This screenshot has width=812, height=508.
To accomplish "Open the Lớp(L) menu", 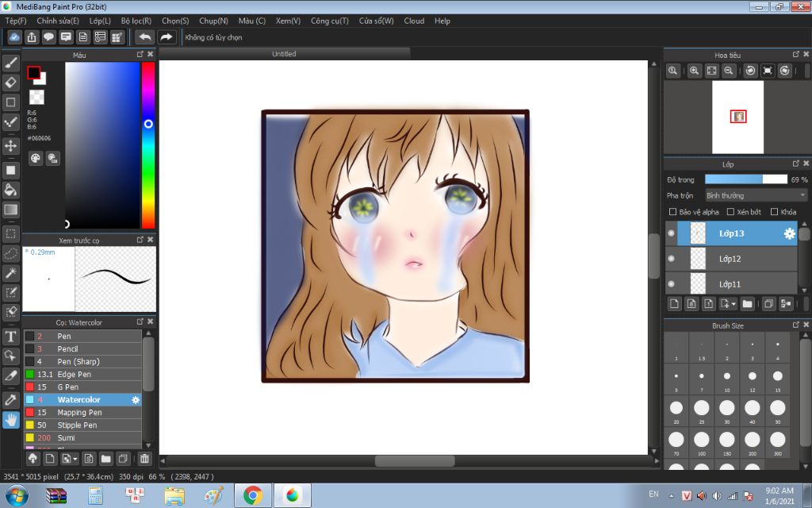I will (100, 21).
